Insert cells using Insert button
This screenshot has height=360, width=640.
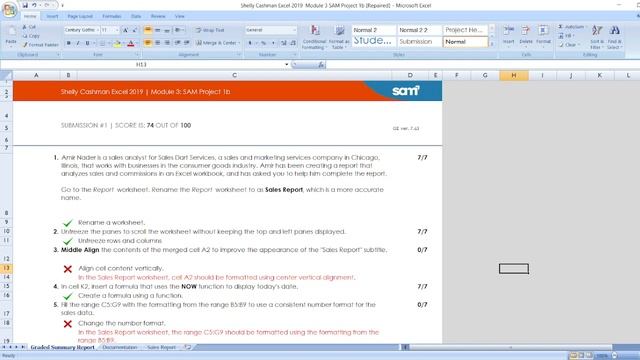pyautogui.click(x=509, y=35)
